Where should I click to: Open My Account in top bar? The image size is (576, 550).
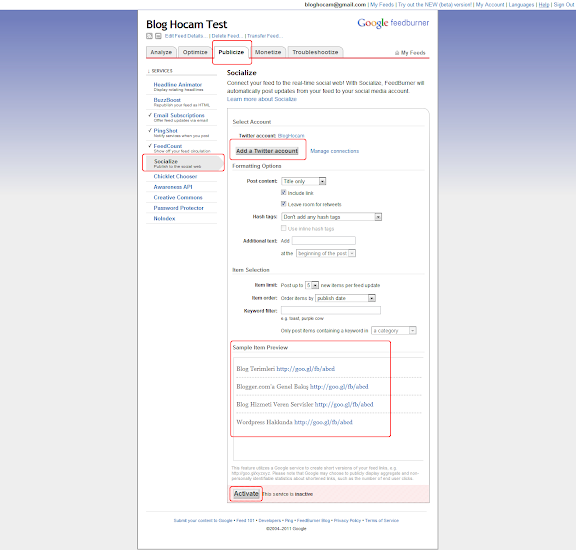(x=490, y=5)
